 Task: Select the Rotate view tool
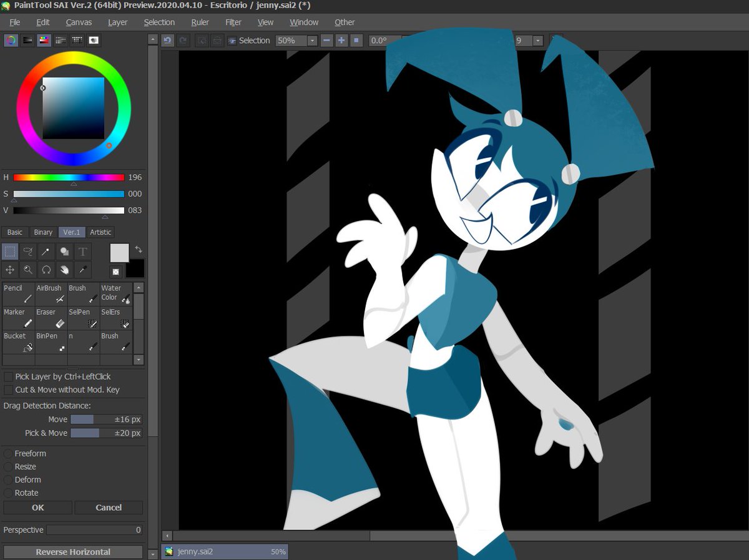point(46,270)
